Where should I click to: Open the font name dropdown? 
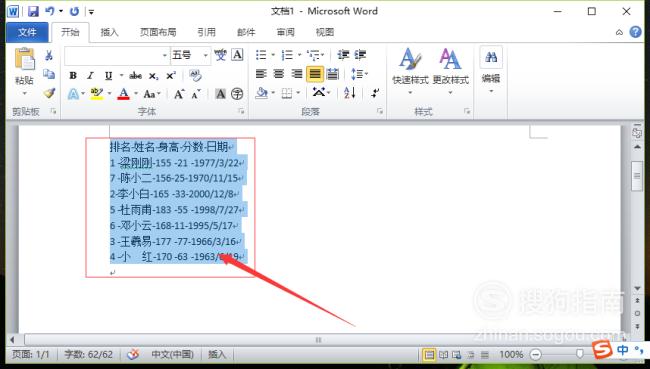pyautogui.click(x=165, y=55)
